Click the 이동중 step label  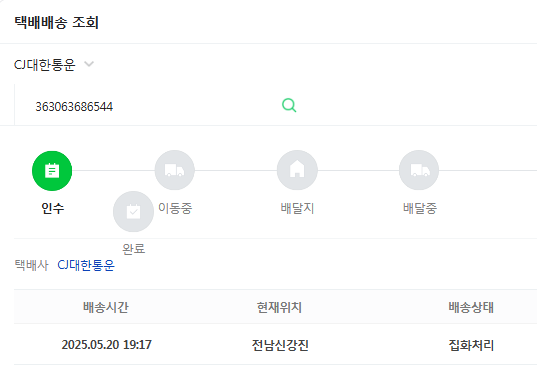[175, 208]
